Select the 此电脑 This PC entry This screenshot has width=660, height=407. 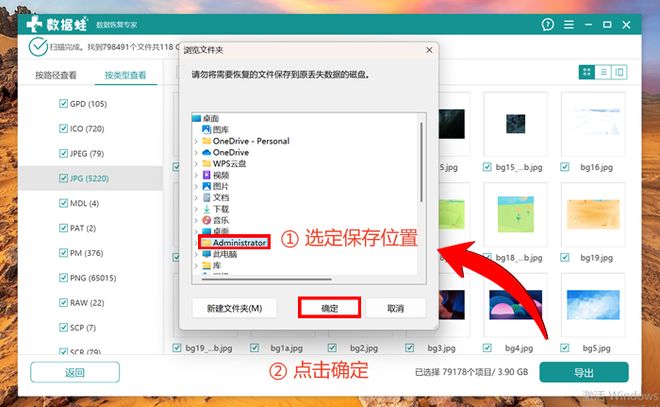pos(219,254)
